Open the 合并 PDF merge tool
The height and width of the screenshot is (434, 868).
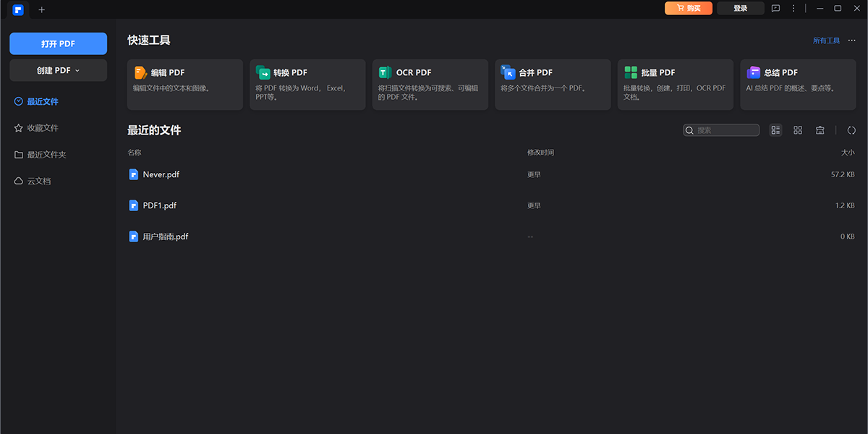(553, 84)
